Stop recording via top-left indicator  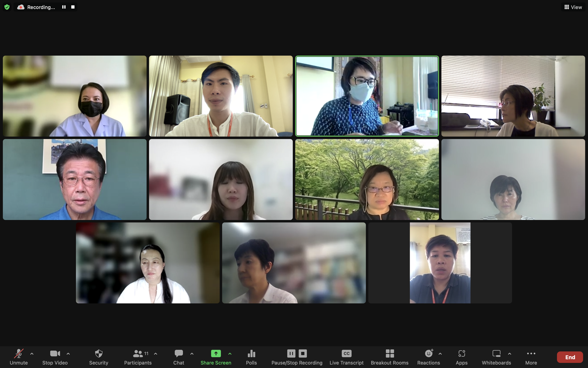(73, 7)
